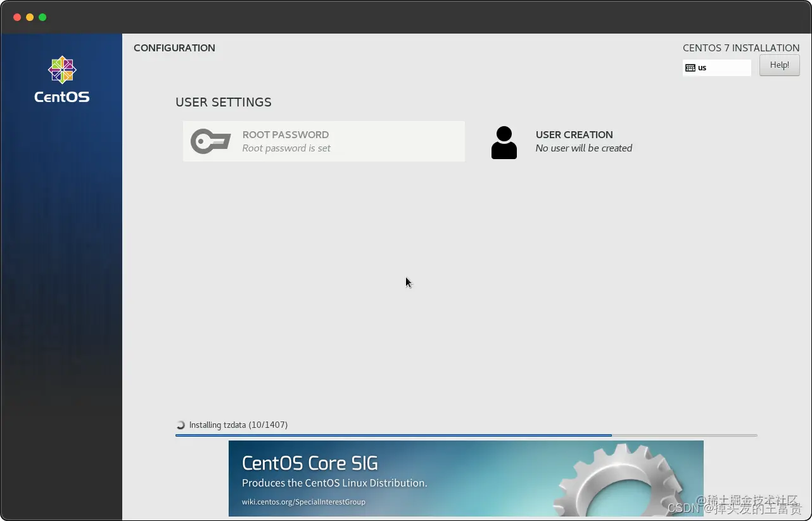Click the CENTOS 7 INSTALLATION label
This screenshot has height=521, width=812.
[741, 48]
